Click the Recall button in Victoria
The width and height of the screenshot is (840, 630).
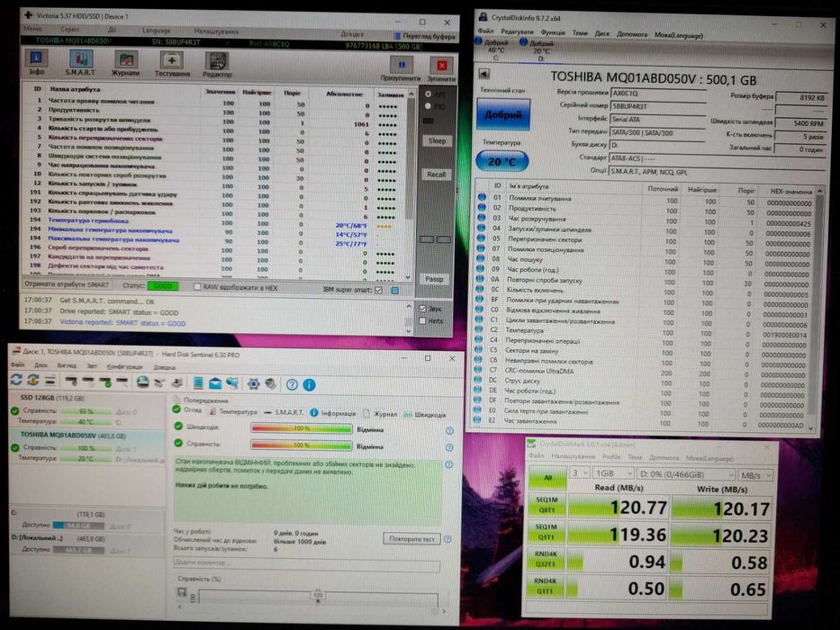[436, 174]
